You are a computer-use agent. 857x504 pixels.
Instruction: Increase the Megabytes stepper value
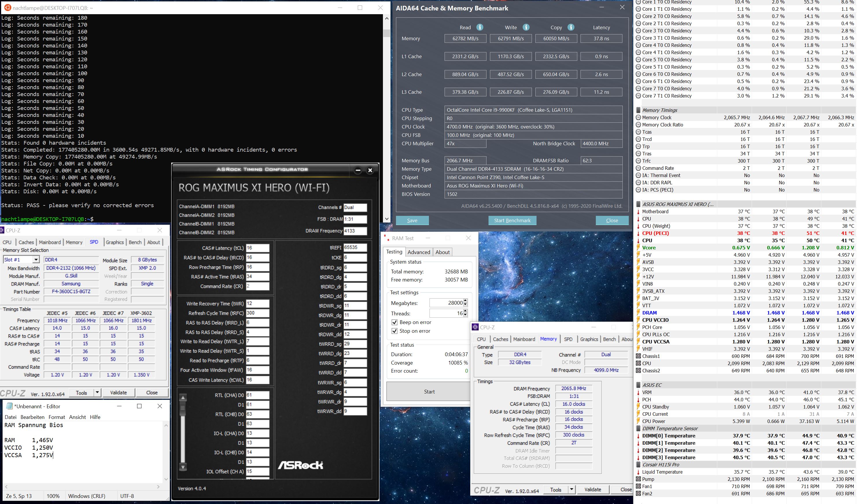point(465,301)
